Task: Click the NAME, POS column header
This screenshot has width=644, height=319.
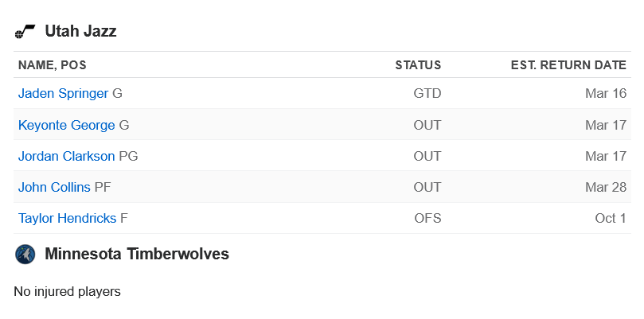Action: (53, 65)
